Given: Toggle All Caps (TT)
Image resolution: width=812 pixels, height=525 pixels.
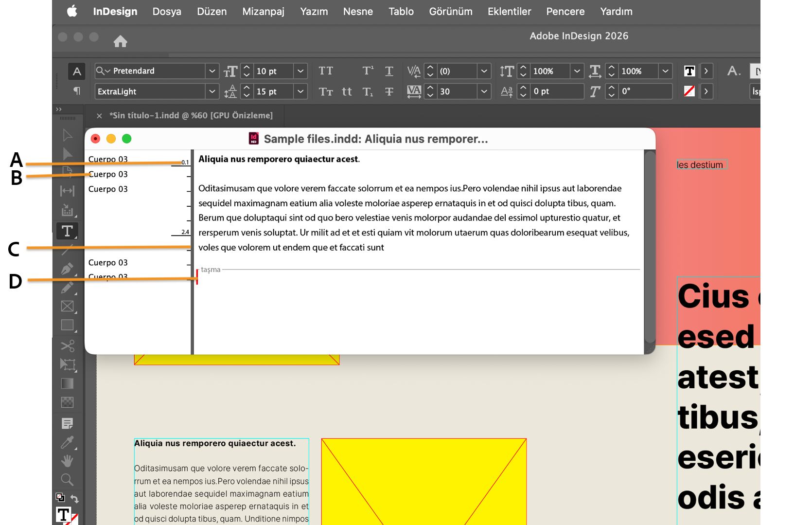Looking at the screenshot, I should click(x=326, y=71).
